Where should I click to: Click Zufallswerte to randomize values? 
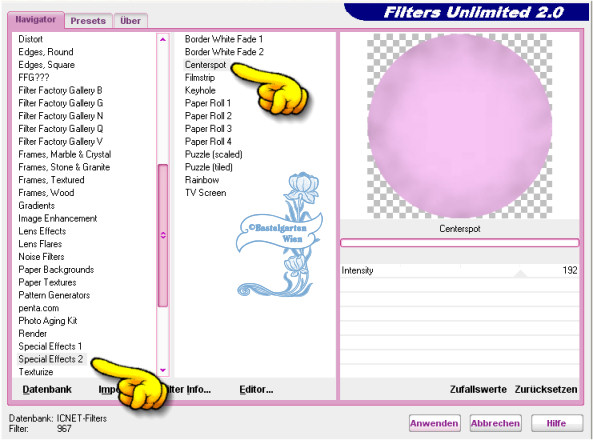(478, 389)
